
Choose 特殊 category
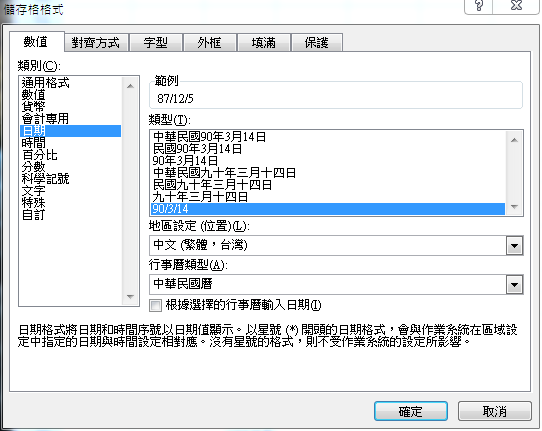pos(71,203)
